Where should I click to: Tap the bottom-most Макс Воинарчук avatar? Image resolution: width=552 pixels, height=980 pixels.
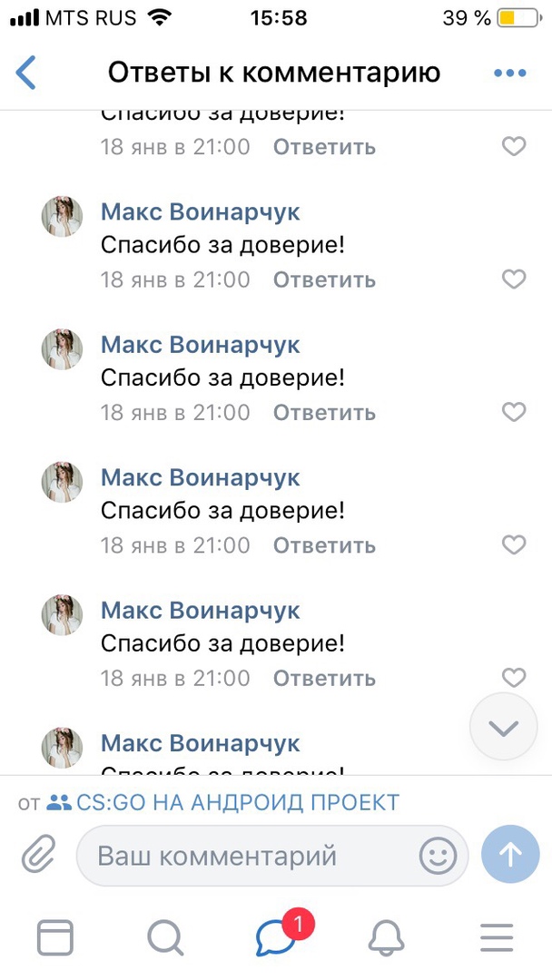click(x=63, y=748)
